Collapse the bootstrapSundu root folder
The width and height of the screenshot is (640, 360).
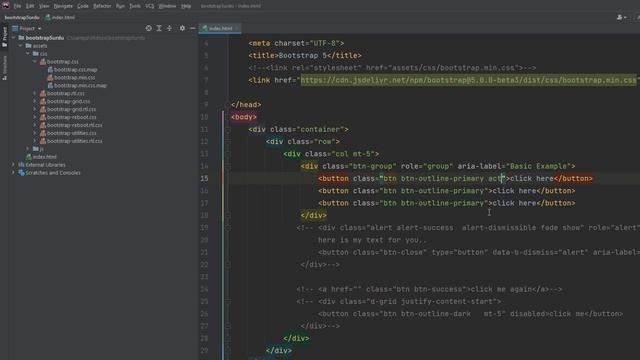tap(13, 38)
